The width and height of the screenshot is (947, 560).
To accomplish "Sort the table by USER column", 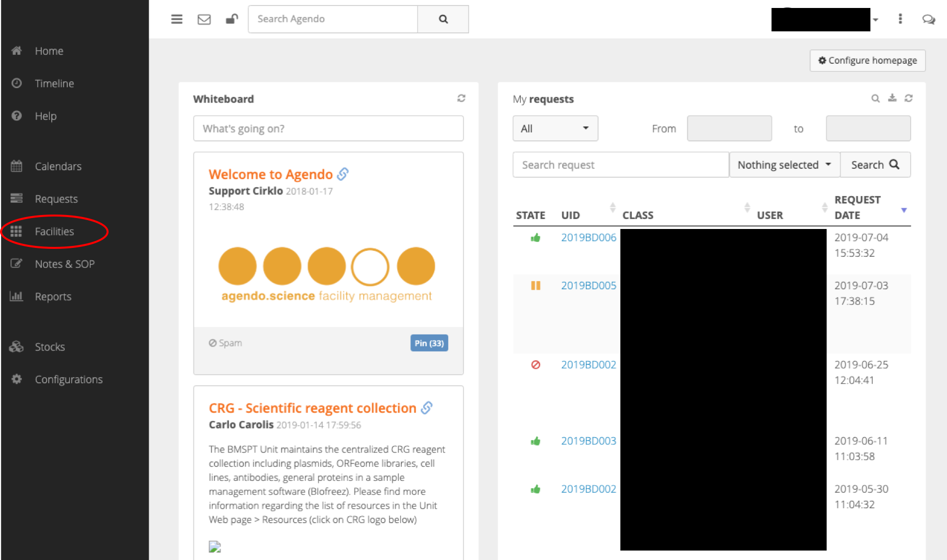I will 825,208.
